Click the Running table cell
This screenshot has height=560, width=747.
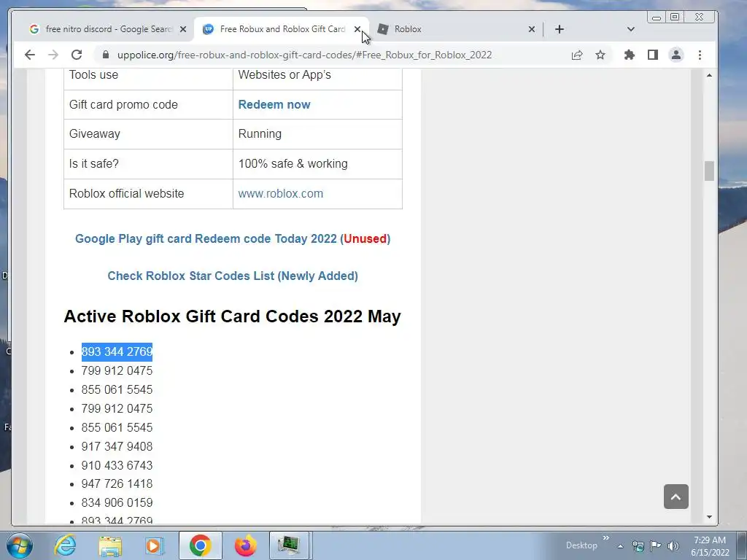pos(317,134)
